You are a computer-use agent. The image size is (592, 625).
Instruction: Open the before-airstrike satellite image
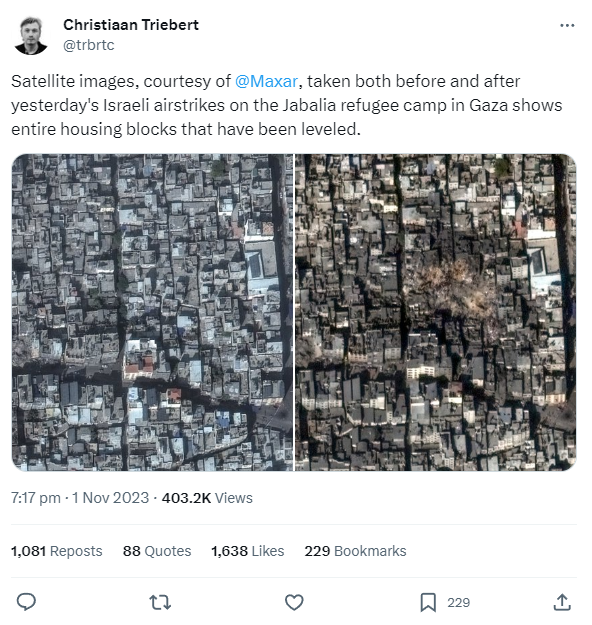click(x=152, y=312)
